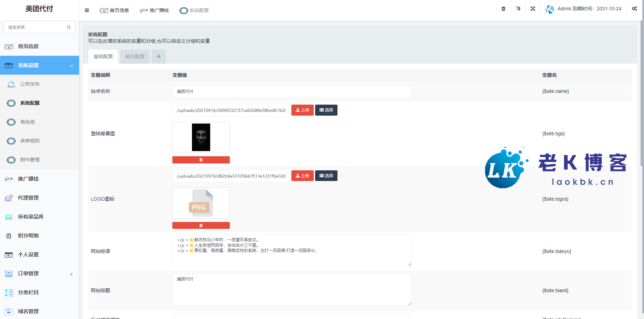Open 公告发布 in the sidebar
Screen dimensions: 644x319
point(30,84)
